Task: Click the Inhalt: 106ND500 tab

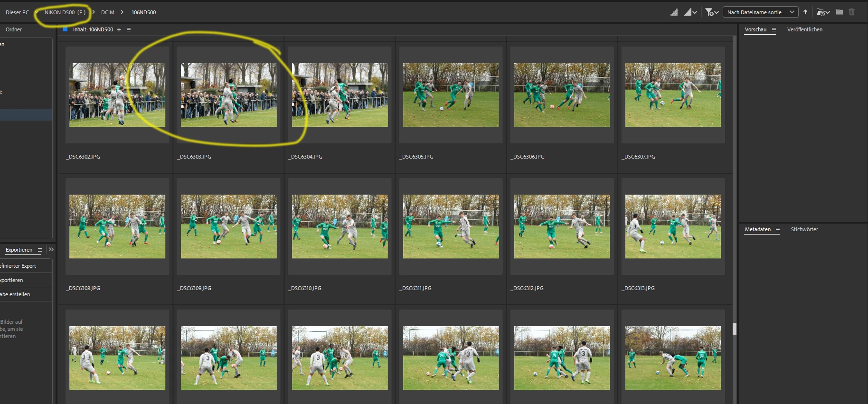Action: 93,29
